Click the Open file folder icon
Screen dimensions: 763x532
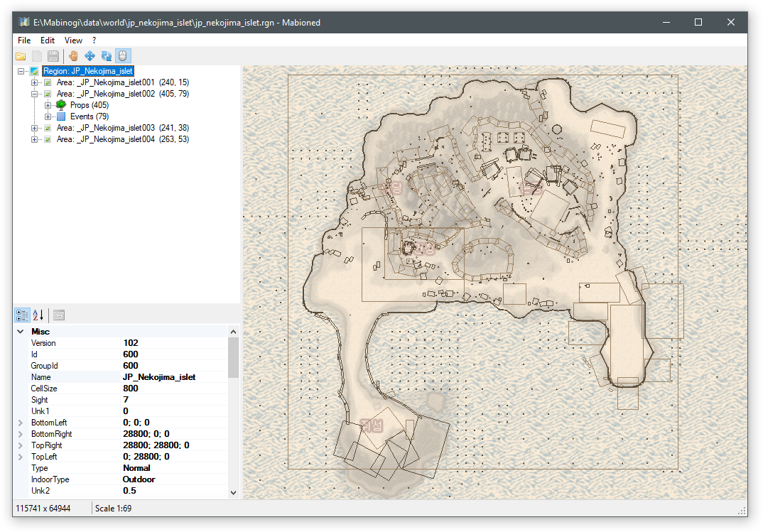21,55
